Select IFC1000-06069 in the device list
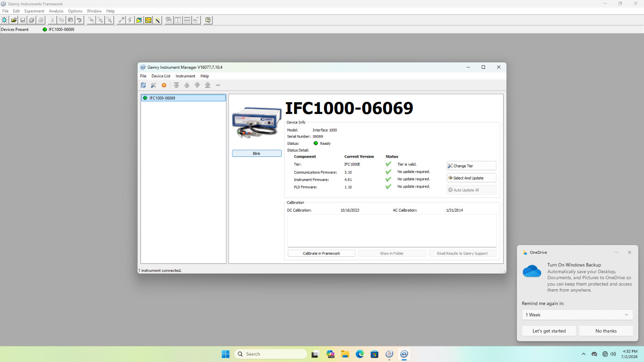The width and height of the screenshot is (644, 362). pos(184,98)
